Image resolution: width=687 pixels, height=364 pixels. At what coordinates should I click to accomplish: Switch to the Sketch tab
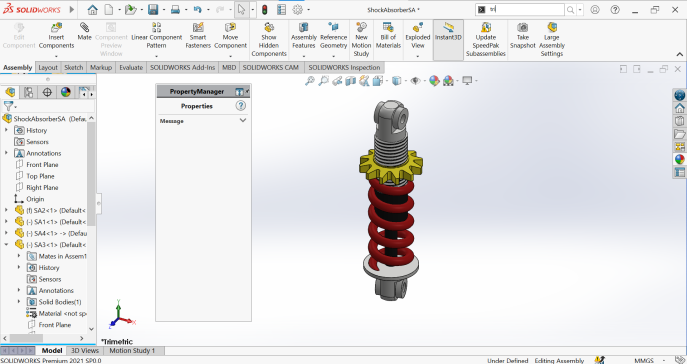[x=74, y=67]
